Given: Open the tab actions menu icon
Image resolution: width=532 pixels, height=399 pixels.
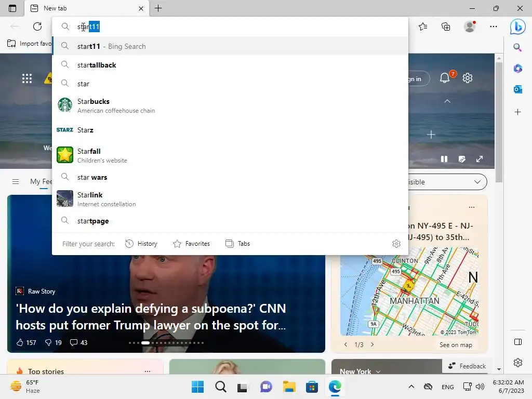Looking at the screenshot, I should pos(12,8).
